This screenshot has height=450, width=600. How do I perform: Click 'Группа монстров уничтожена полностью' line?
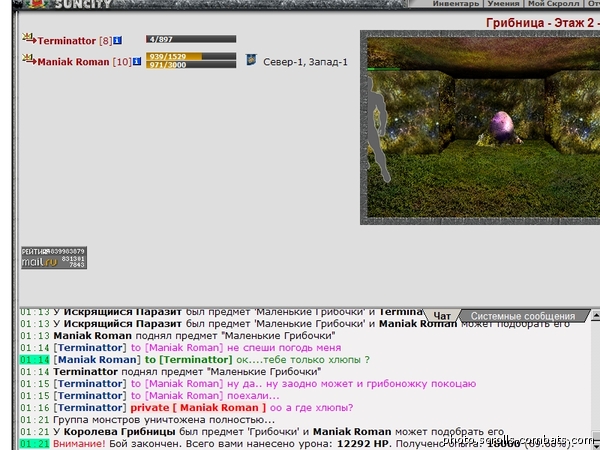coord(164,420)
